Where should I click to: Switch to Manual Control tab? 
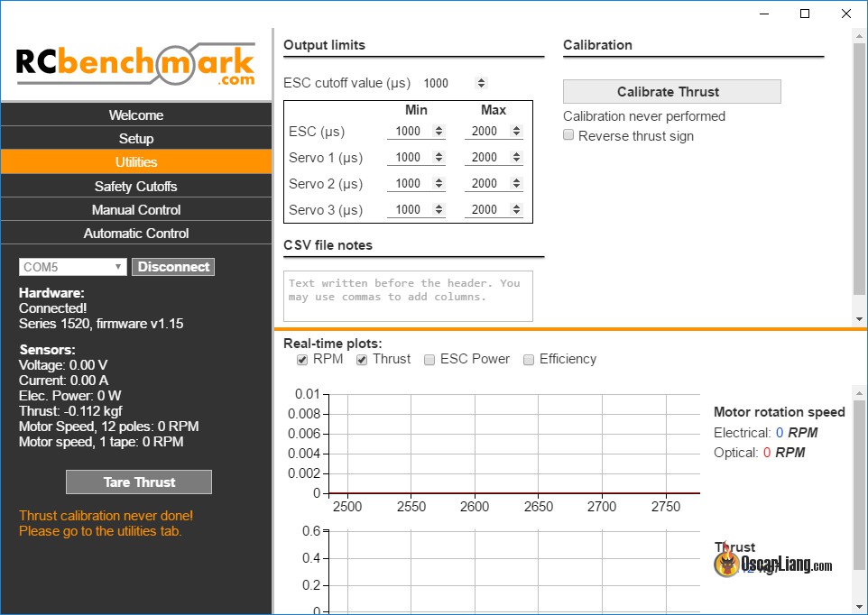click(x=136, y=209)
